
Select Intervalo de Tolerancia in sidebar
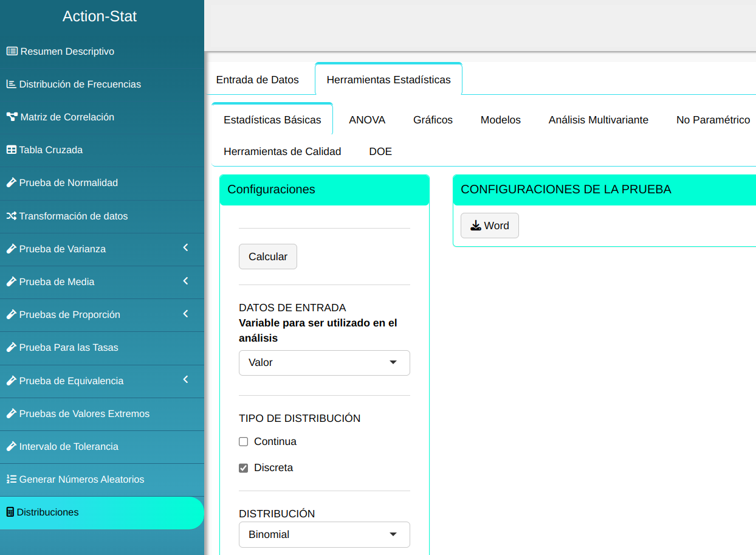(68, 447)
